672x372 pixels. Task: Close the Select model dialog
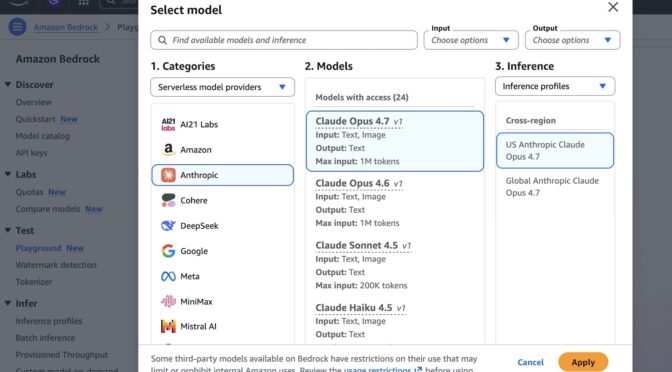click(613, 7)
